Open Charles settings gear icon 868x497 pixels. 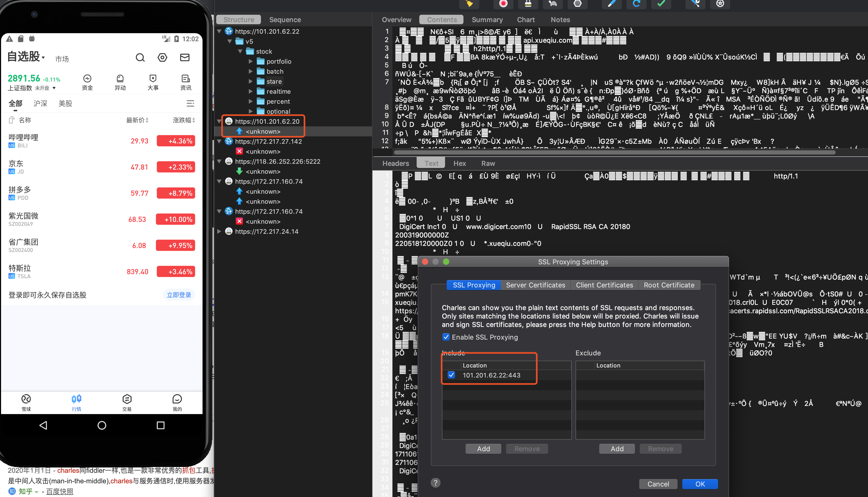[x=720, y=4]
